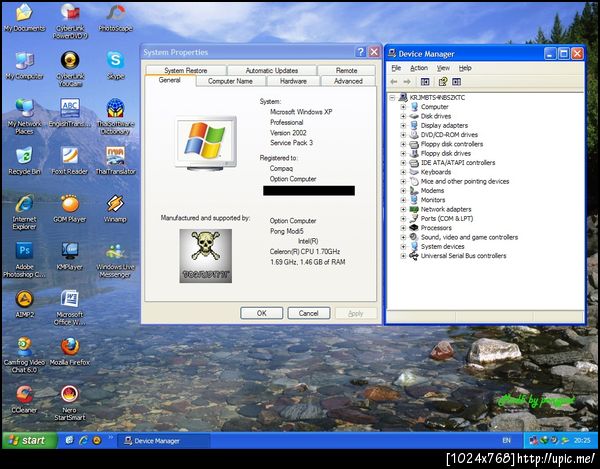Screen dimensions: 600x469
Task: Expand the DVD/CD-ROM drives node
Action: (x=403, y=135)
